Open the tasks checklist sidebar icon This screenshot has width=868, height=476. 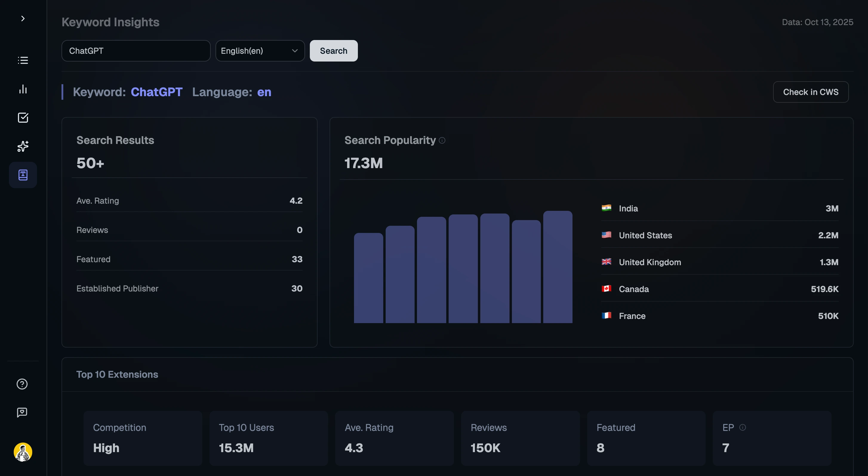point(23,118)
